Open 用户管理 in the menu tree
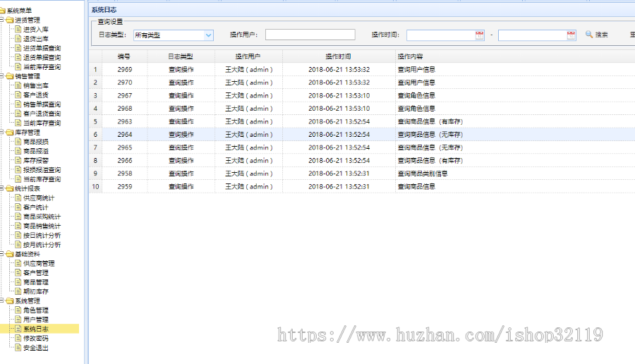This screenshot has height=364, width=635. 36,320
